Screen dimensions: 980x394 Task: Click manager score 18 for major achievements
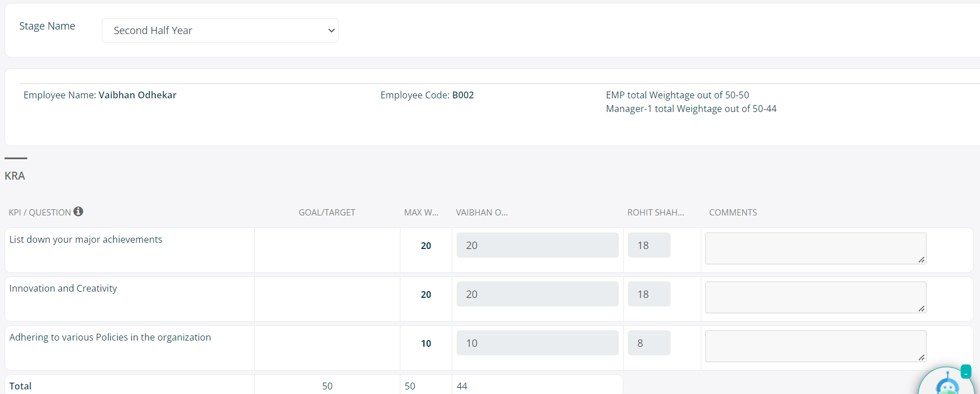click(x=649, y=246)
